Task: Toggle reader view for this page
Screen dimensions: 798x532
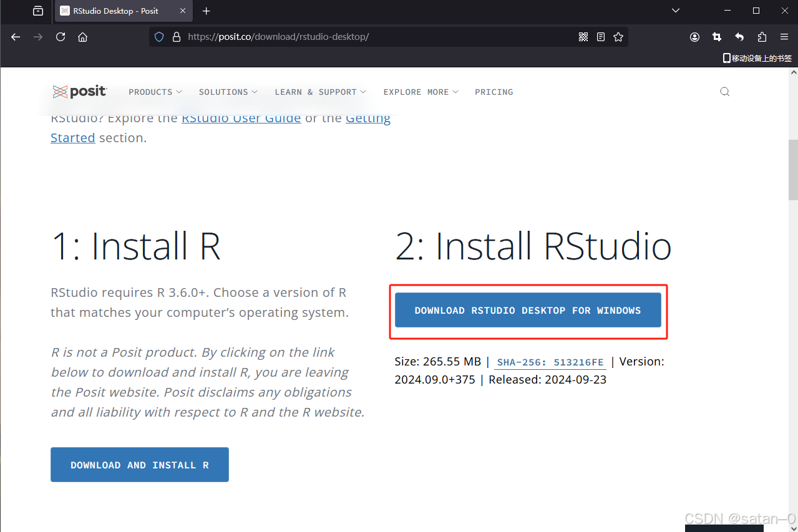Action: tap(601, 37)
